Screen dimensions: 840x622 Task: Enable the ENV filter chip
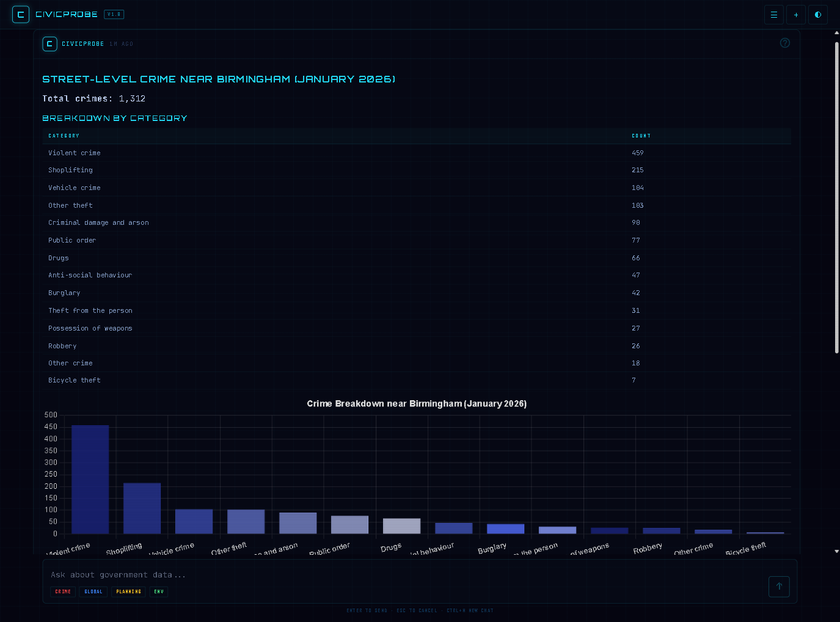(158, 591)
